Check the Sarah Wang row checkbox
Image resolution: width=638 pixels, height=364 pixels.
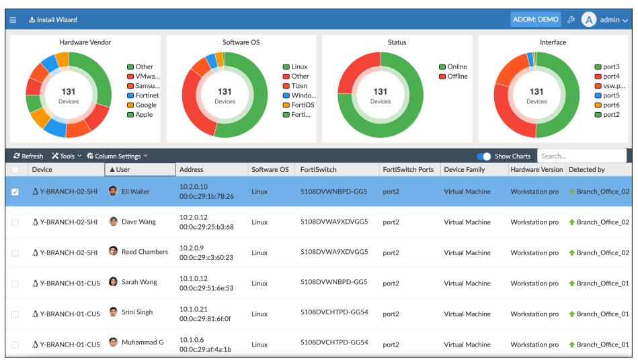pos(15,283)
